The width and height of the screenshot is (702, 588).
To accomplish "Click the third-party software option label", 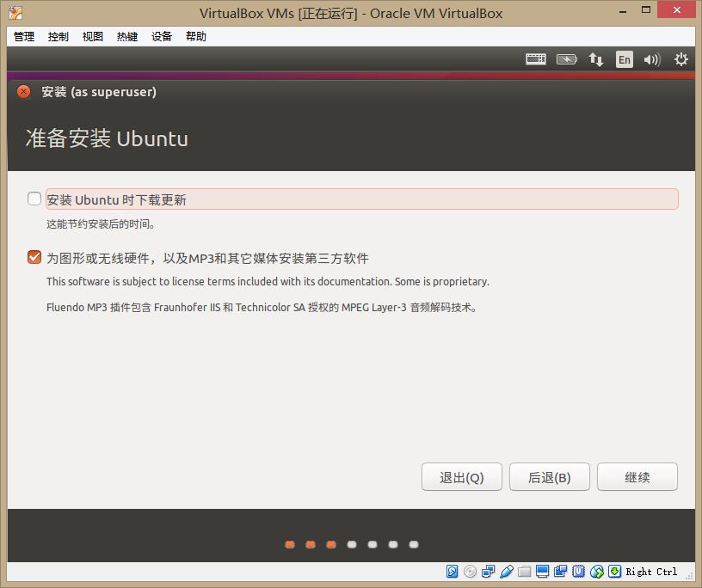I will tap(207, 258).
